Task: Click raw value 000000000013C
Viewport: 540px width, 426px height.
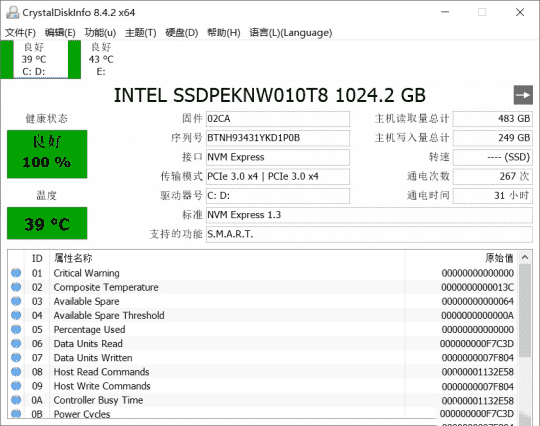Action: 477,287
